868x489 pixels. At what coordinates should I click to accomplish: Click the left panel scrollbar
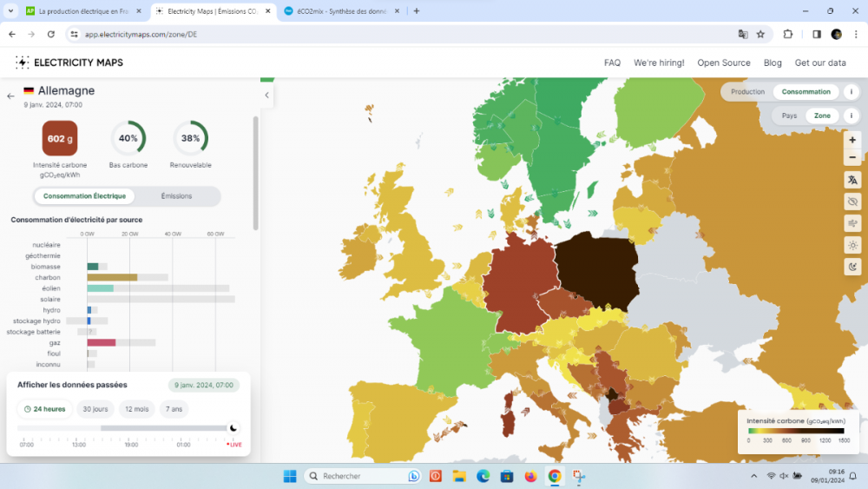point(255,173)
